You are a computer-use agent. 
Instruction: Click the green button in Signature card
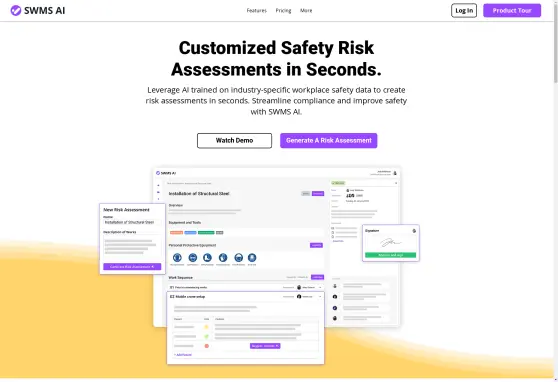(x=390, y=255)
